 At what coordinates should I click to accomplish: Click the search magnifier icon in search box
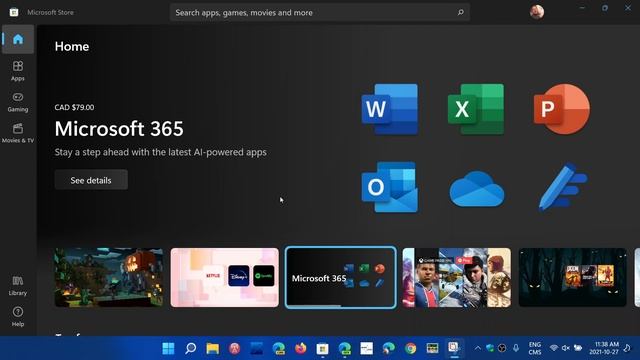460,12
